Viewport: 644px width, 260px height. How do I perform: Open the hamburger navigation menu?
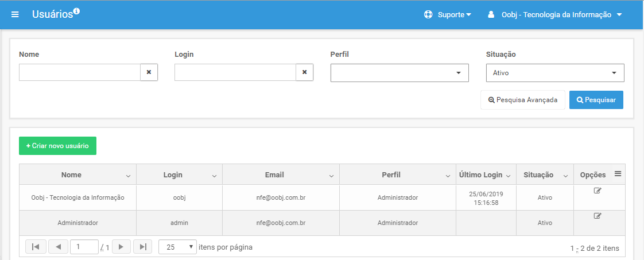tap(15, 15)
